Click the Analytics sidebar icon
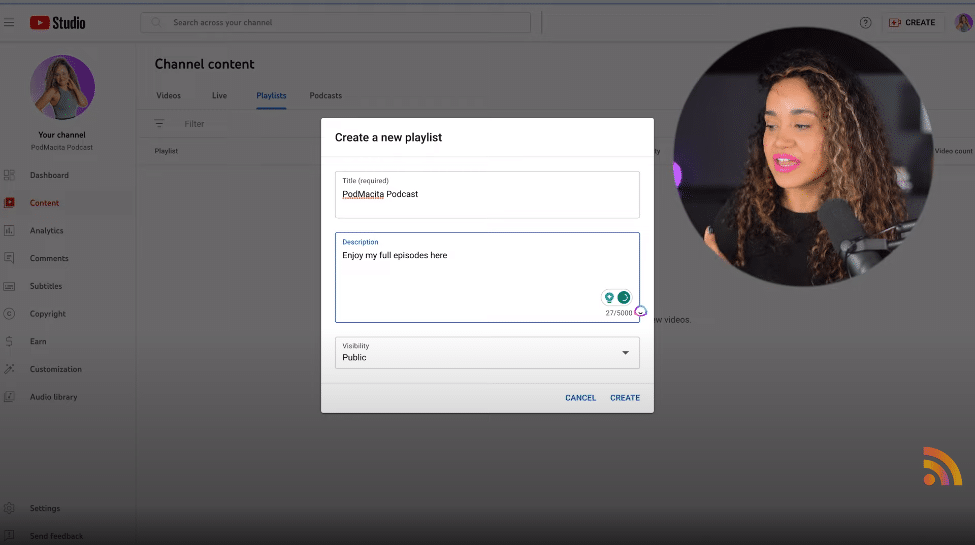 click(9, 231)
